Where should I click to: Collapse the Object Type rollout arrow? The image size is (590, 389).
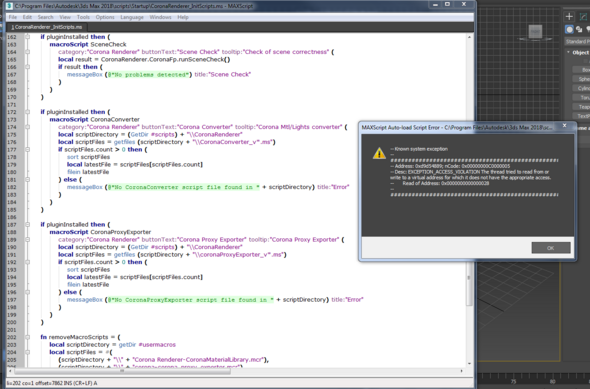(x=568, y=52)
